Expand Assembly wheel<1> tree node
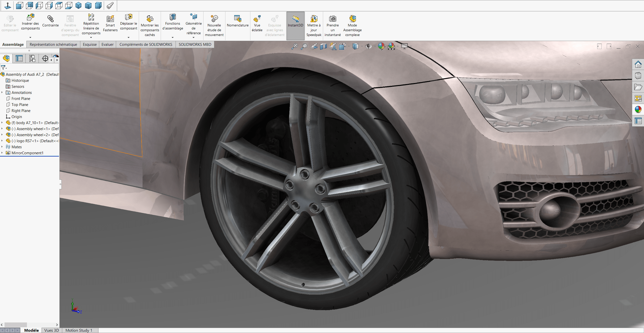This screenshot has width=644, height=333. (x=2, y=129)
